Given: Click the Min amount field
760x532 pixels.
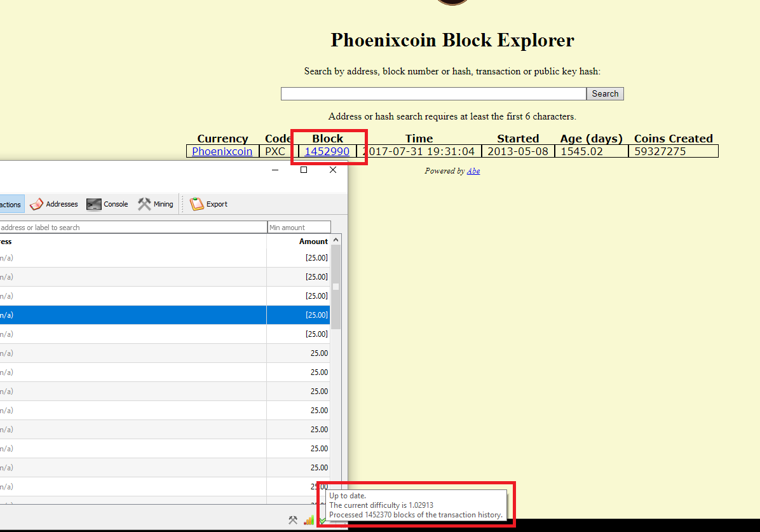Looking at the screenshot, I should tap(299, 228).
